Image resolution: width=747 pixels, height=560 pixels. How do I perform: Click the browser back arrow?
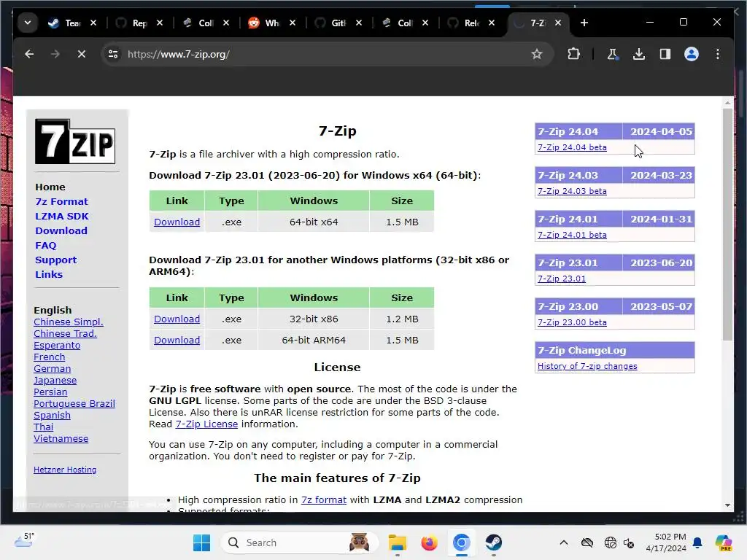coord(29,54)
